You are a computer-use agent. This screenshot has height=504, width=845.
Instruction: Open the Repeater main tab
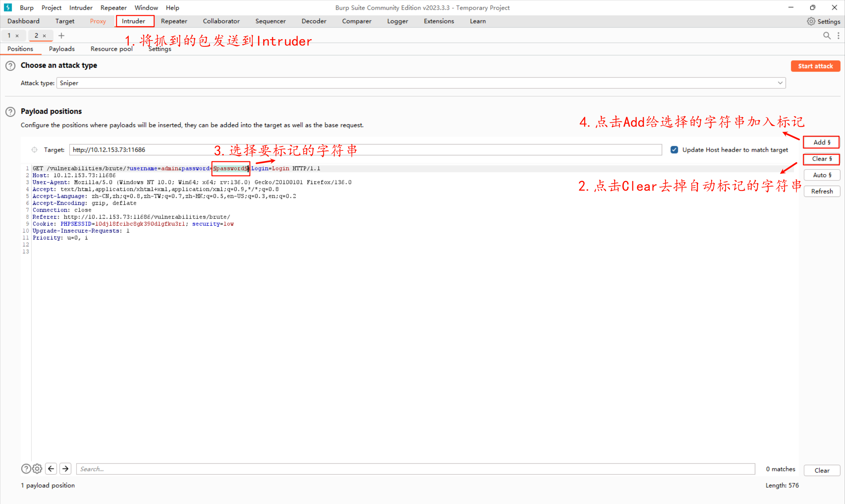[x=174, y=21]
